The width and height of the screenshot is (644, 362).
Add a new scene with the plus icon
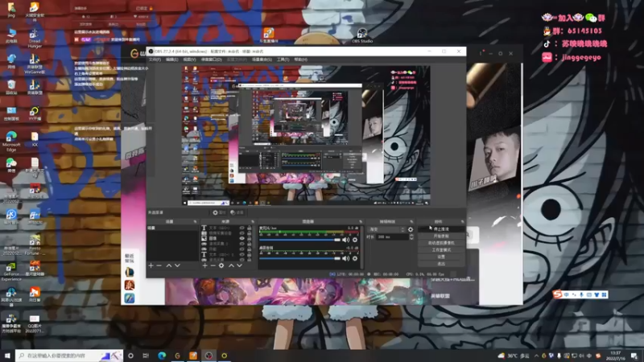tap(151, 265)
